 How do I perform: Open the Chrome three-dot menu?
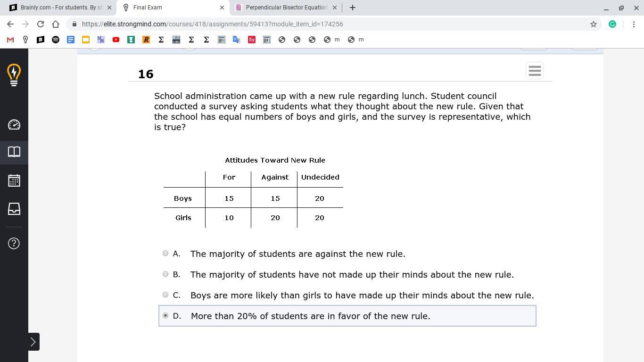(x=634, y=24)
